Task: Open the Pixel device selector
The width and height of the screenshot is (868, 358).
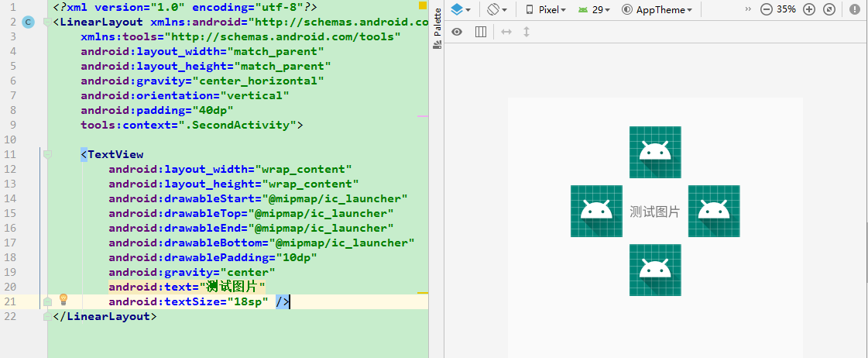Action: coord(545,9)
